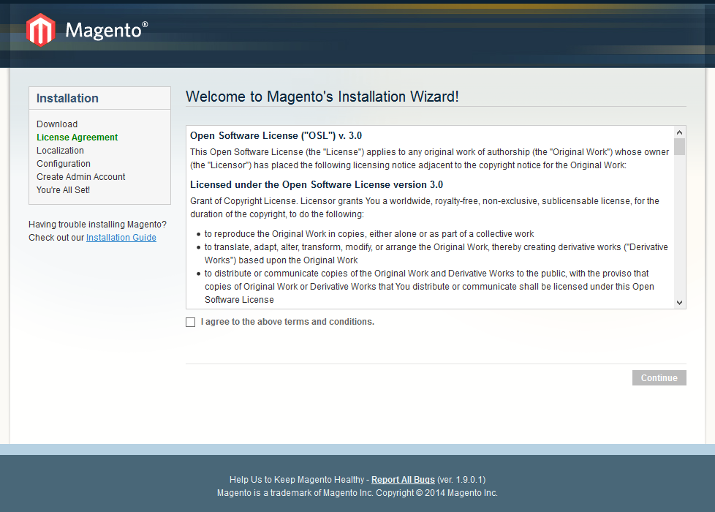Click 'Grant of Copyright License' paragraph
Viewport: 715px width, 512px height.
pyautogui.click(x=425, y=207)
